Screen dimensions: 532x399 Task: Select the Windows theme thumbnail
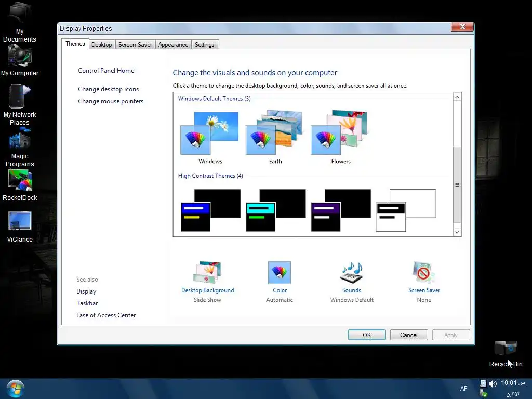click(210, 134)
